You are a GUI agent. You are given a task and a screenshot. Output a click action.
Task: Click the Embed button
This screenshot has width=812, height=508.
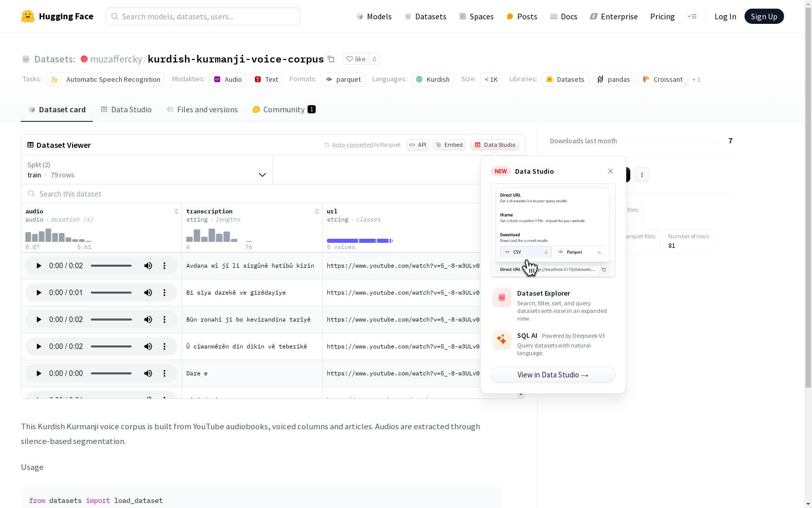pyautogui.click(x=449, y=145)
